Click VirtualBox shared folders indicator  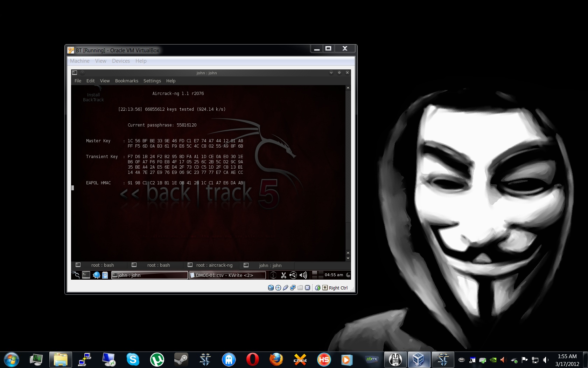300,288
